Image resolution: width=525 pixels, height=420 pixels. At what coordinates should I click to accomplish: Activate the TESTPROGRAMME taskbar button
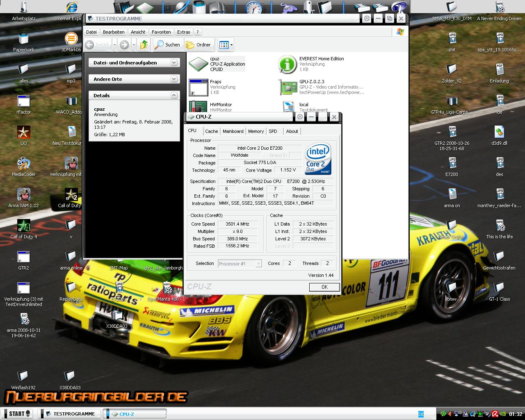click(69, 414)
